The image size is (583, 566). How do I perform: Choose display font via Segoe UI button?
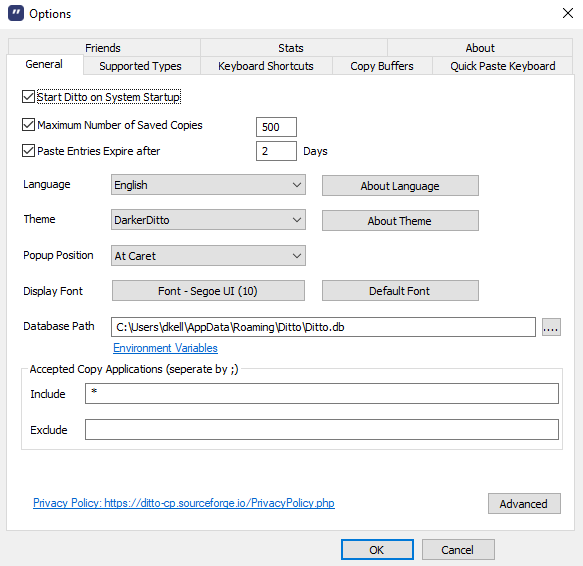pyautogui.click(x=208, y=290)
